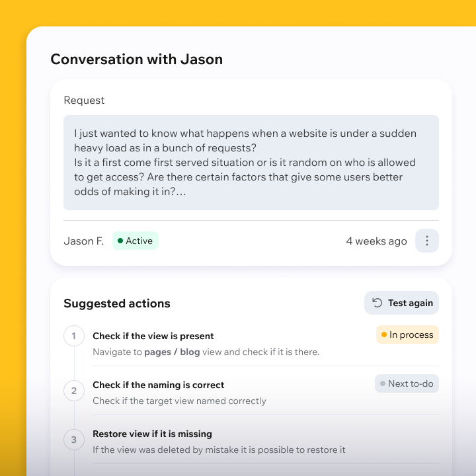The height and width of the screenshot is (476, 476).
Task: Click the request message text box
Action: 251,163
